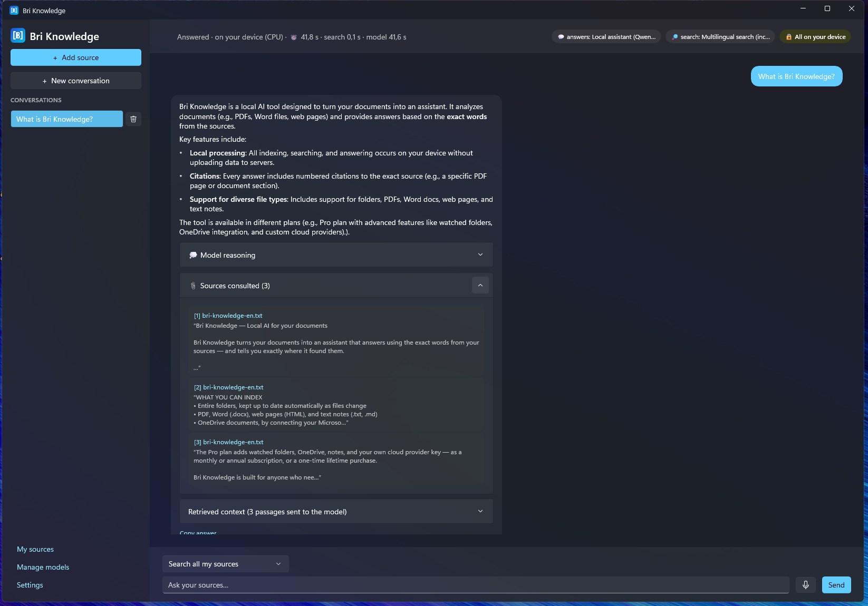Click the Add source button
Image resolution: width=868 pixels, height=606 pixels.
[x=76, y=57]
